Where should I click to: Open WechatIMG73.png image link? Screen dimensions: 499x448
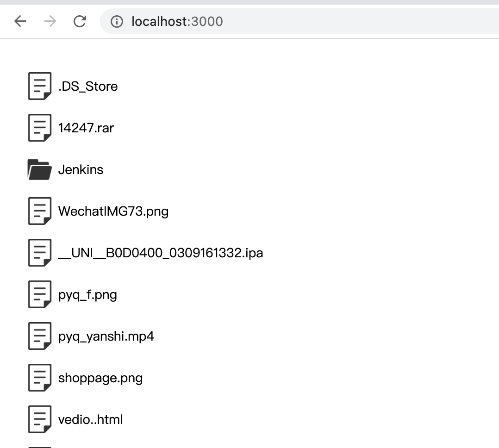(x=113, y=212)
